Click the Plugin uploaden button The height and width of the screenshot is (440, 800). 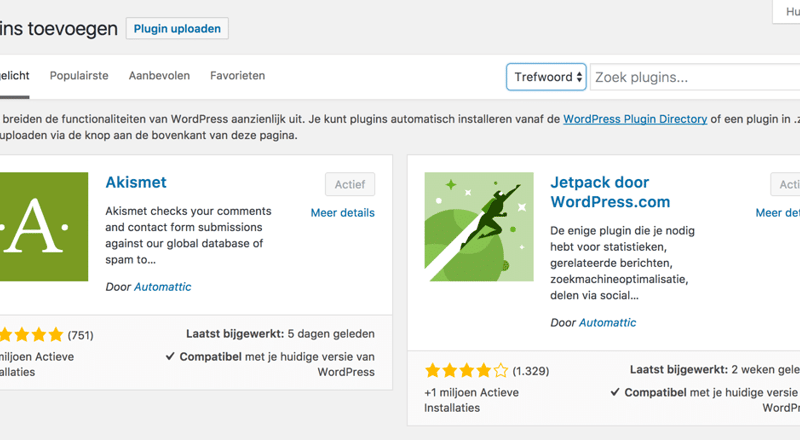pyautogui.click(x=177, y=29)
